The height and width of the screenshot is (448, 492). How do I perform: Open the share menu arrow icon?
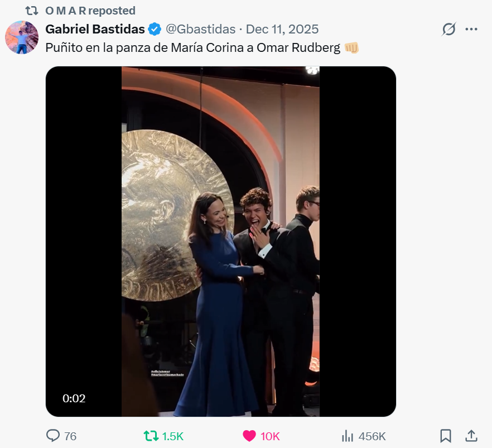click(471, 436)
